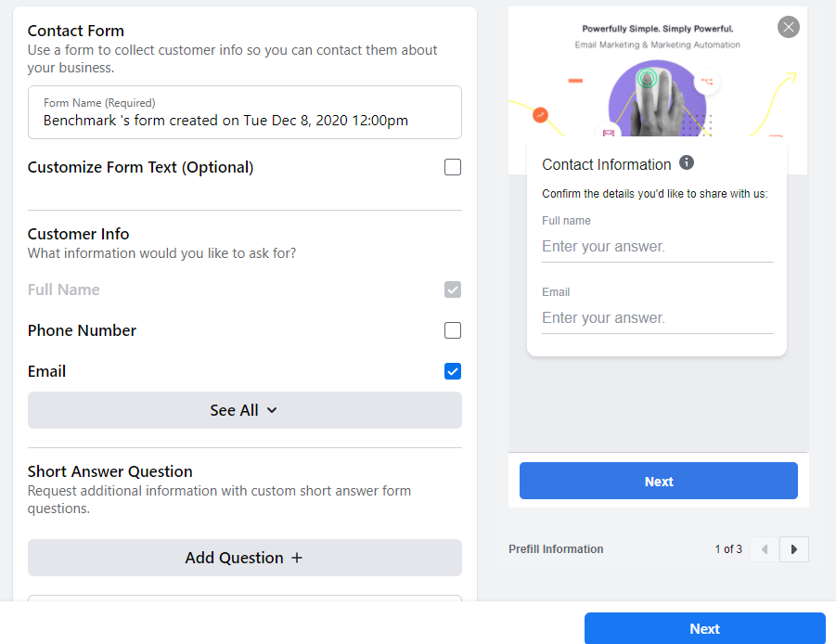Click the orange circle icon in banner
The width and height of the screenshot is (836, 644).
[x=540, y=115]
